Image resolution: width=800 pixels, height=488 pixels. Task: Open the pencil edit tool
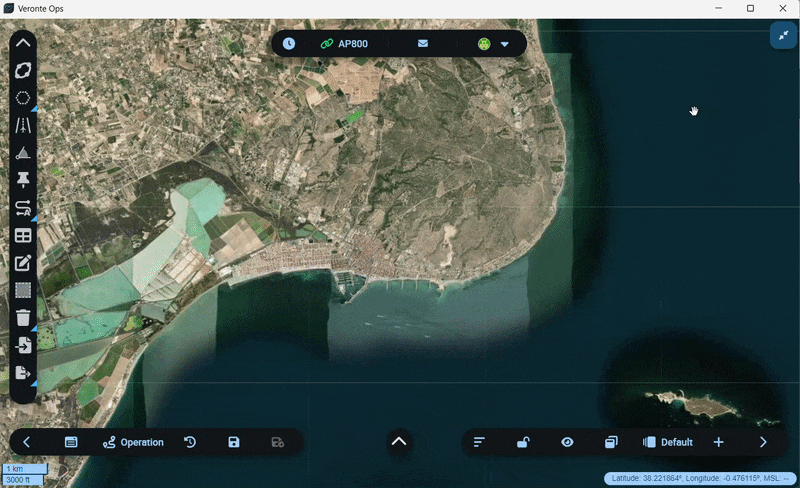(x=23, y=263)
